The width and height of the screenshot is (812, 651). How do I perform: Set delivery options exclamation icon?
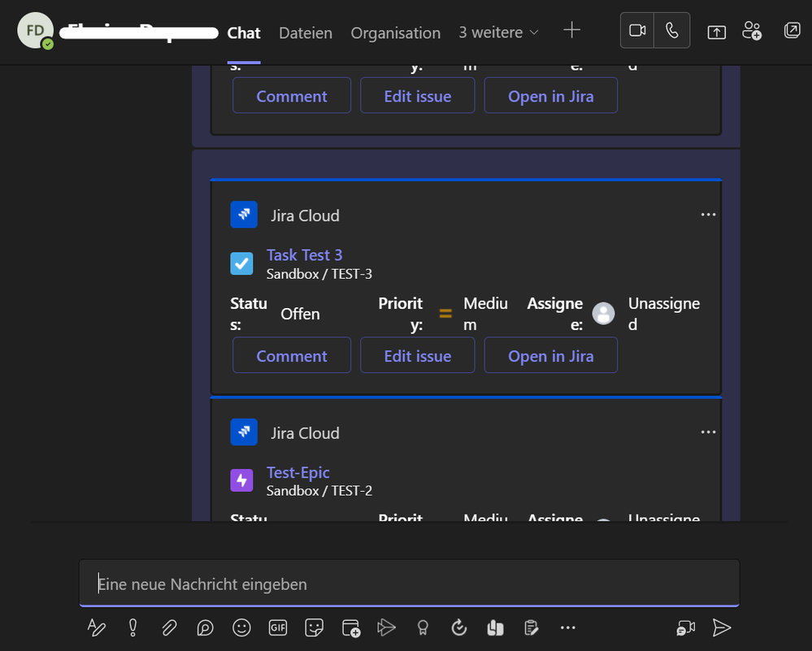pos(132,627)
